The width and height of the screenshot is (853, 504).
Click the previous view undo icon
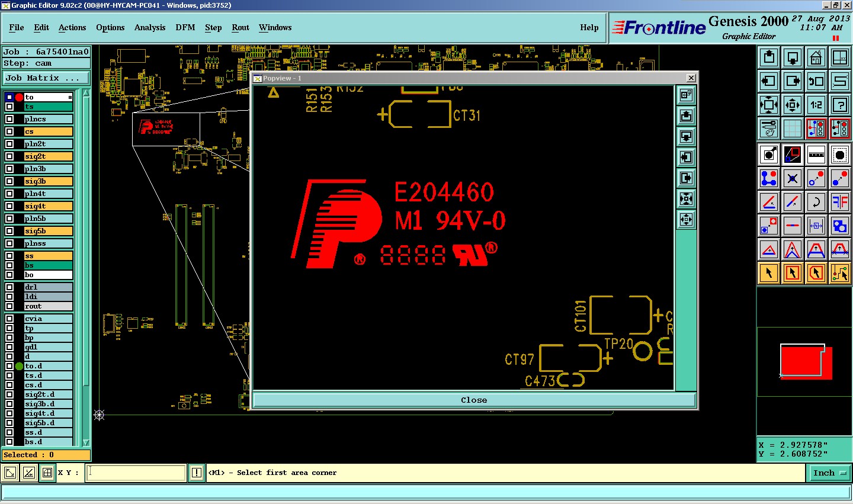[816, 81]
